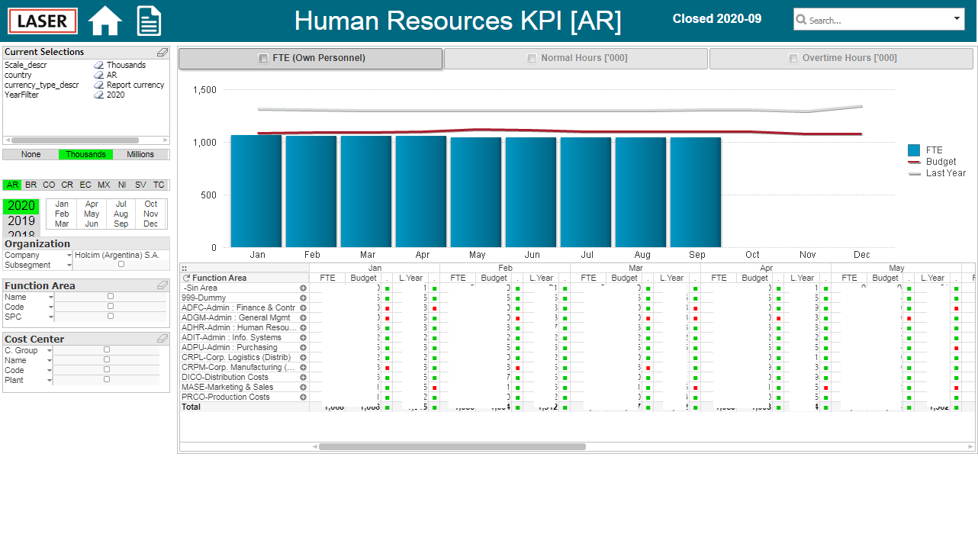Clear the country AR selection eraser
Image resolution: width=978 pixels, height=560 pixels.
99,75
